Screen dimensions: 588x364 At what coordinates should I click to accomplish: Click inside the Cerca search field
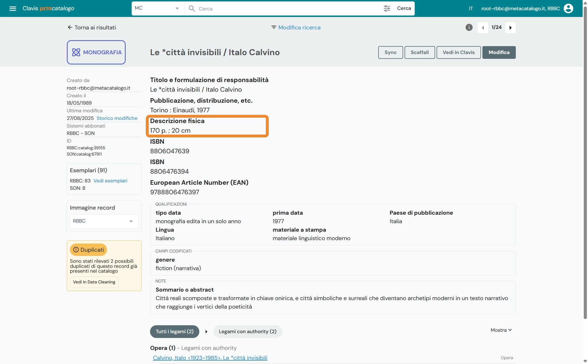pyautogui.click(x=283, y=8)
